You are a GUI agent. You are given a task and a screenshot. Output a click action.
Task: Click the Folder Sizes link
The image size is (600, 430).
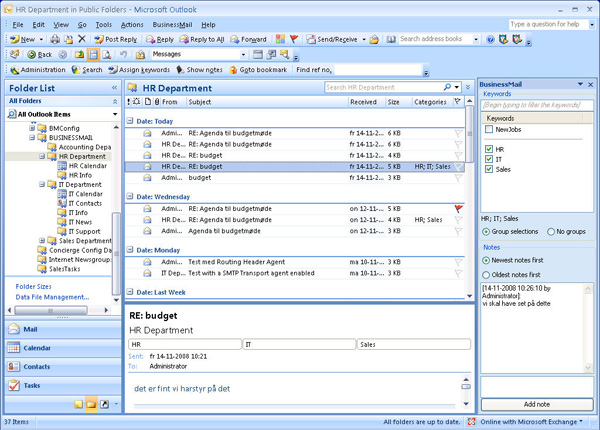coord(33,286)
